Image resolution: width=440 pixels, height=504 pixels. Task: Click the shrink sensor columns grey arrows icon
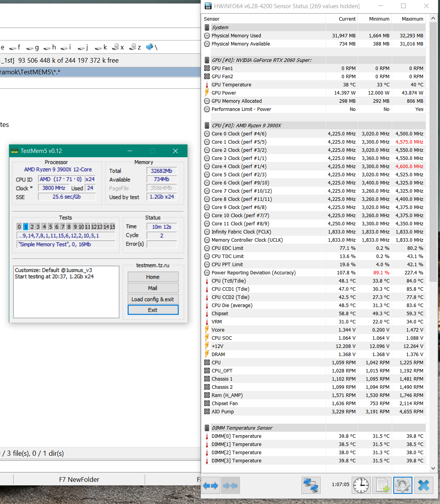(x=230, y=486)
